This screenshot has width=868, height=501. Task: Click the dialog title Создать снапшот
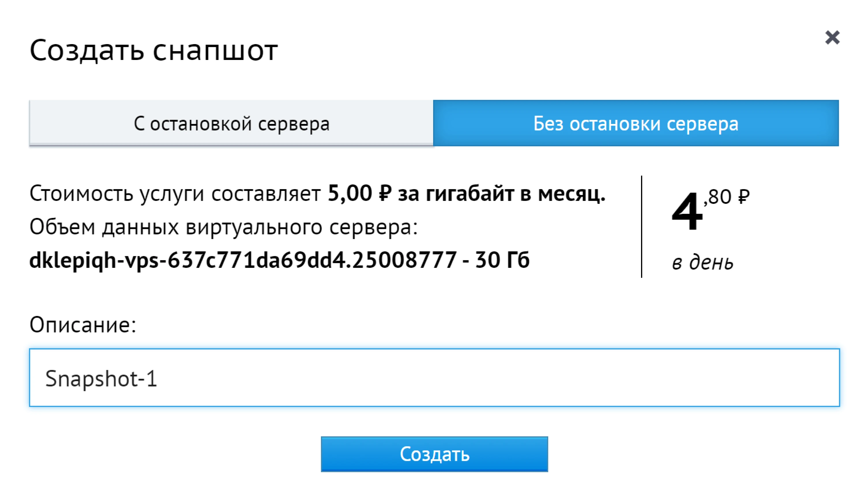click(x=153, y=51)
